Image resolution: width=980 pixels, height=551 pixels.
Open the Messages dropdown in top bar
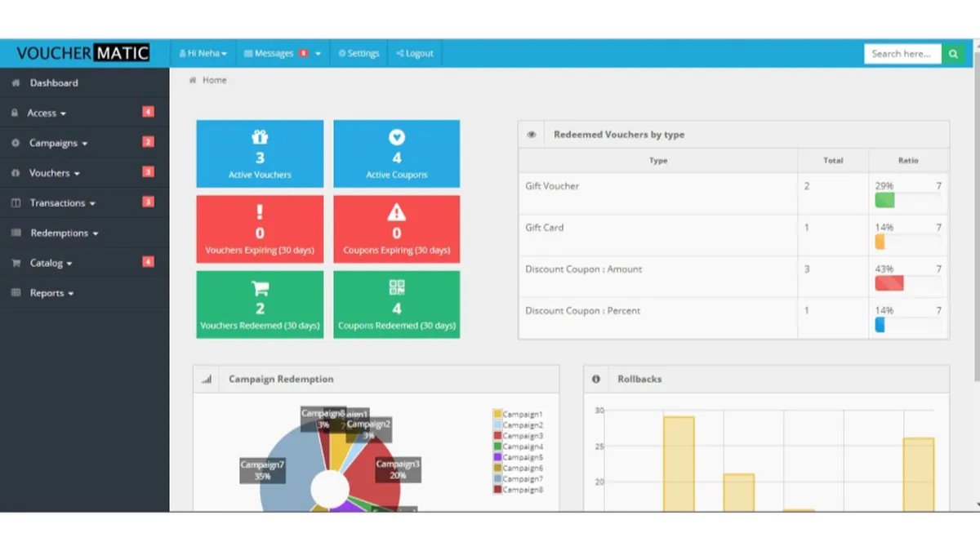[x=283, y=54]
